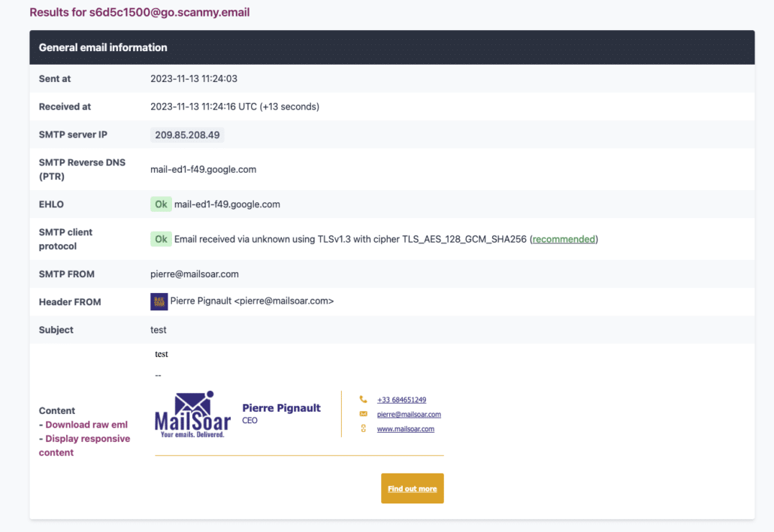Click the SMTP client protocol TLSv1.3 description
The height and width of the screenshot is (532, 774).
point(386,240)
